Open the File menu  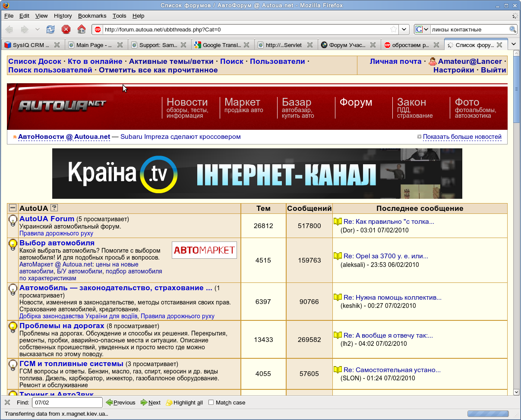tap(9, 16)
